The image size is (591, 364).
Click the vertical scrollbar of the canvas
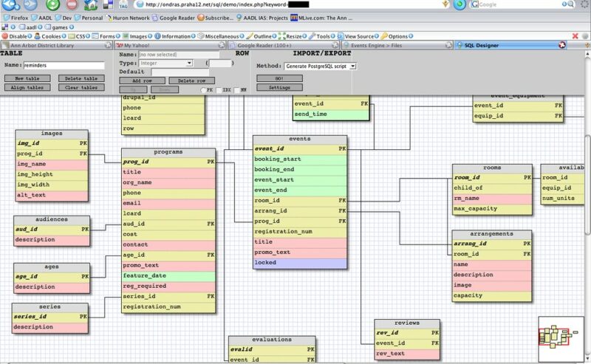(x=587, y=185)
